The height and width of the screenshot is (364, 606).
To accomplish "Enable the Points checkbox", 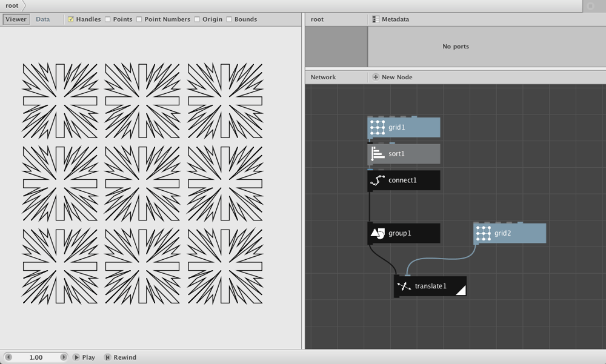I will (x=108, y=19).
